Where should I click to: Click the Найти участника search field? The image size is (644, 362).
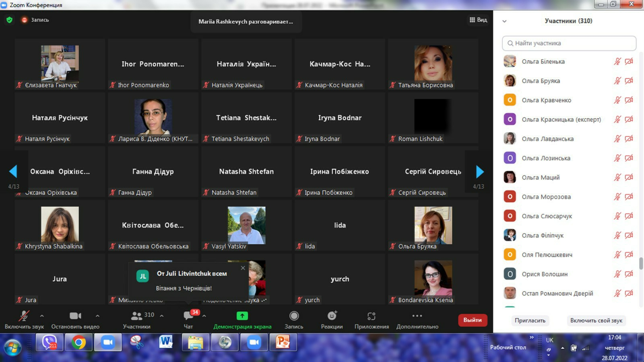click(569, 43)
